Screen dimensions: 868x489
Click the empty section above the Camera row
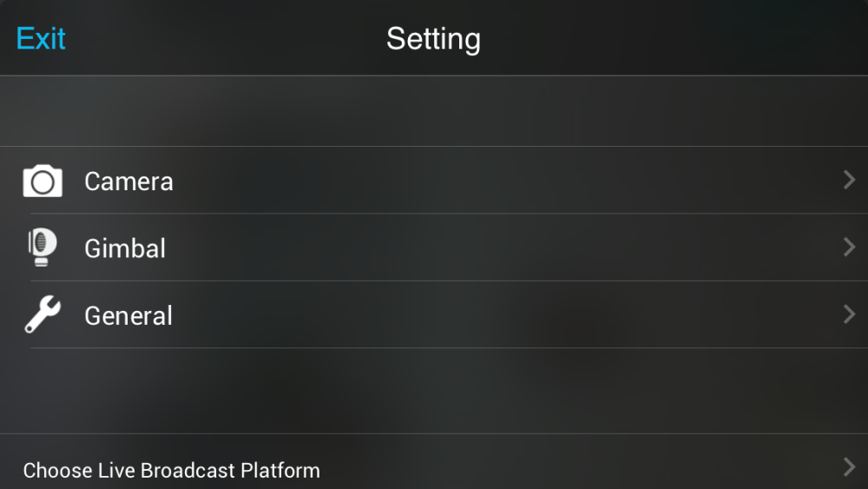tap(434, 111)
